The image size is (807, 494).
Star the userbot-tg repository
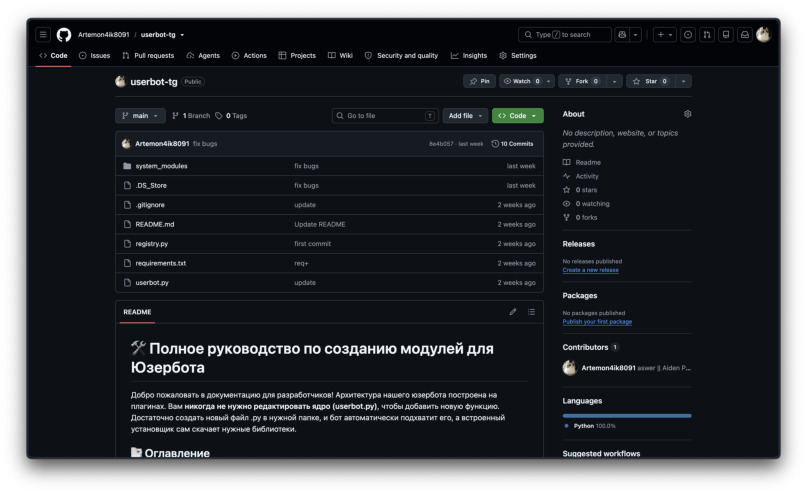(x=650, y=81)
